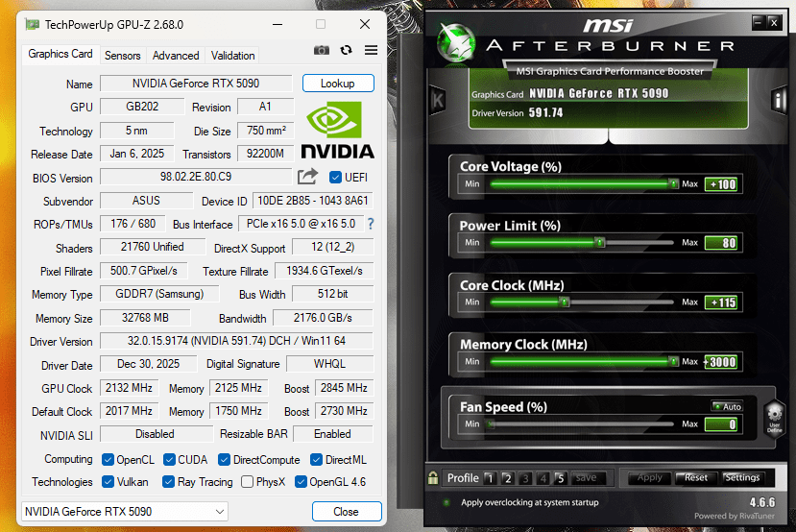
Task: Click the Bus Interface question mark
Action: pos(371,224)
